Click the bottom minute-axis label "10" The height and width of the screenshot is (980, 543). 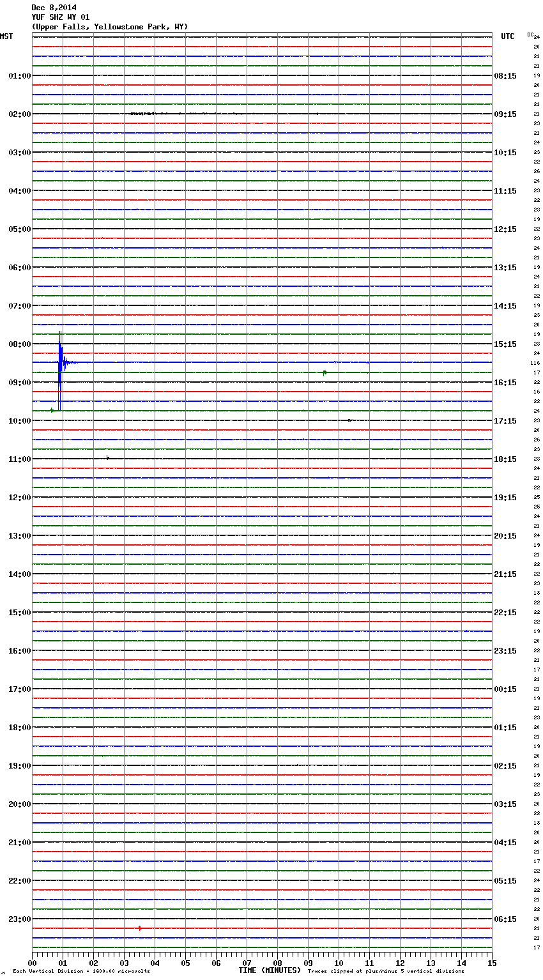coord(339,963)
